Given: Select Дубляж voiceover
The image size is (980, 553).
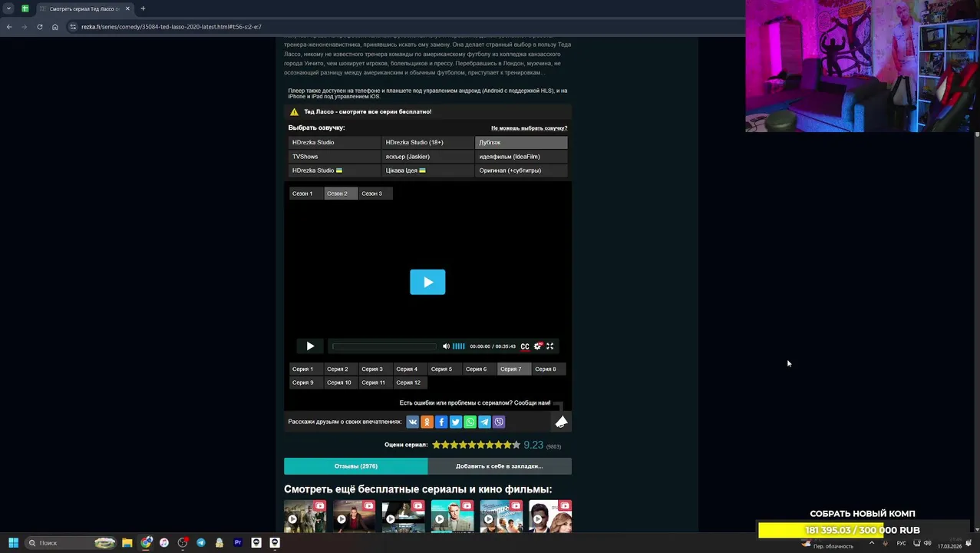Looking at the screenshot, I should click(521, 142).
